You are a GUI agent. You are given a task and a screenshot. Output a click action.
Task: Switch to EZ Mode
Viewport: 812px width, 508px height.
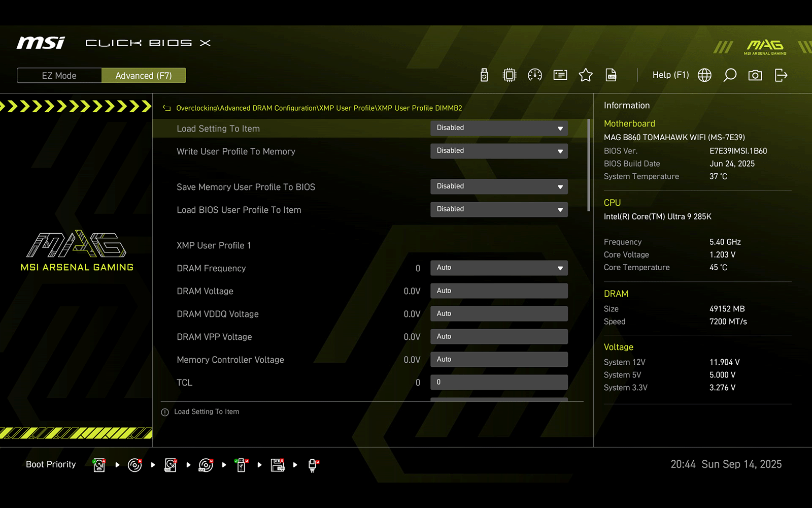coord(59,76)
